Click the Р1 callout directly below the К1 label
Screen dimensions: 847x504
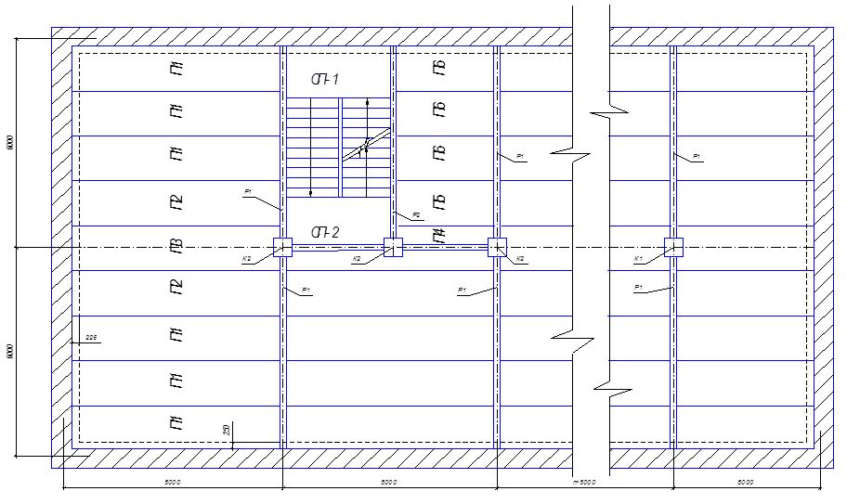[x=638, y=288]
